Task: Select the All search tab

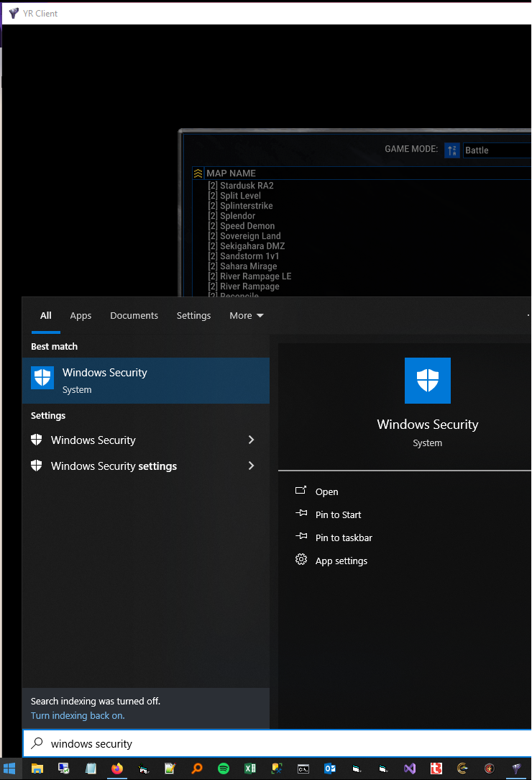Action: pyautogui.click(x=46, y=315)
